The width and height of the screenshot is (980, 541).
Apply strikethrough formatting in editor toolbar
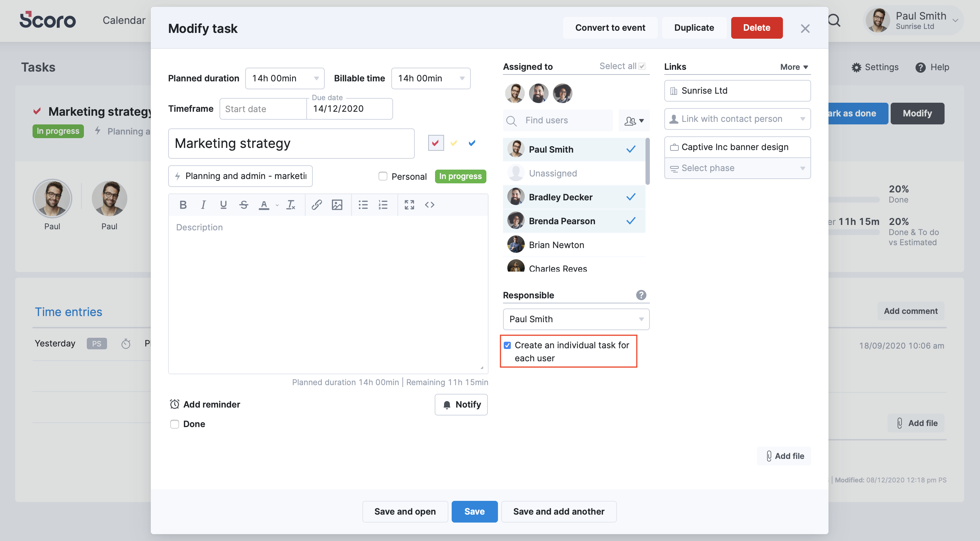(243, 205)
